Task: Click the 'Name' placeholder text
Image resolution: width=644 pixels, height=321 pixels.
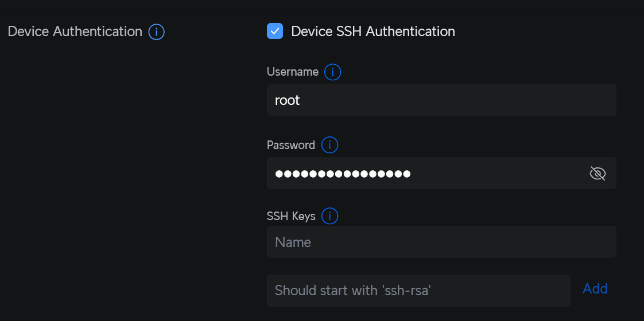Action: (293, 242)
